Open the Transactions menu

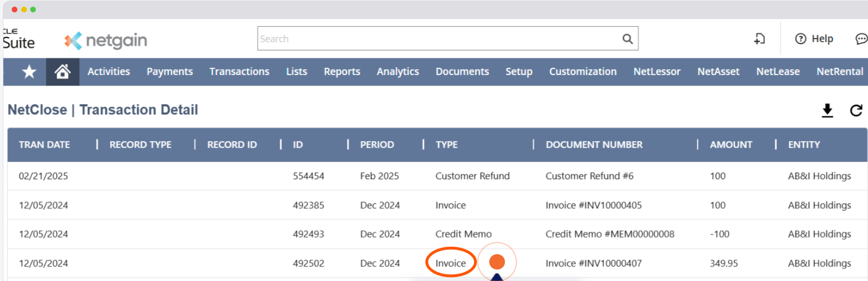pos(239,72)
